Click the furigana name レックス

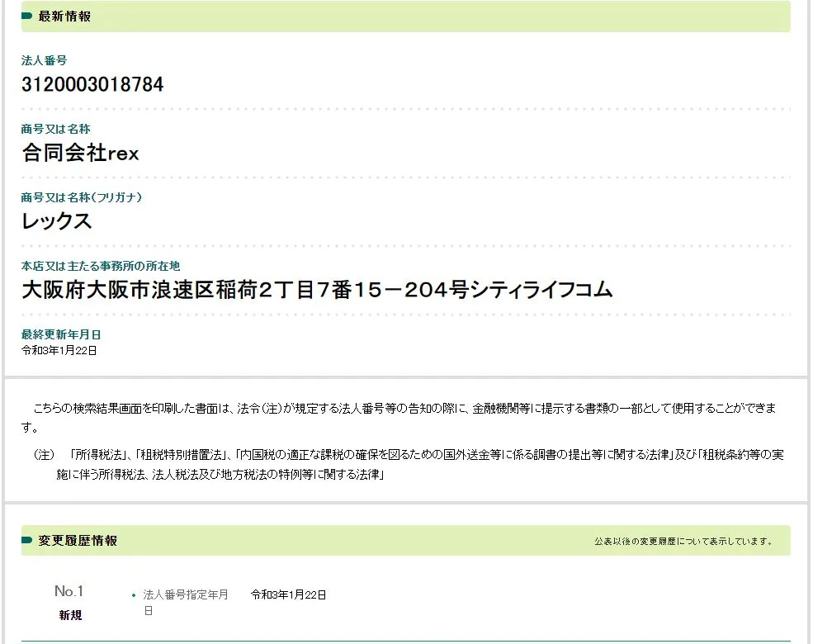coord(56,221)
